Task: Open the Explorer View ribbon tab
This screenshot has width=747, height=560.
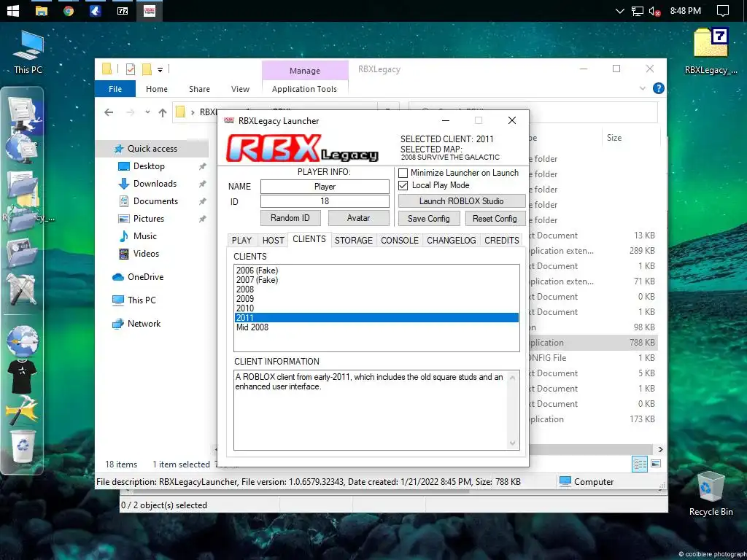Action: click(240, 89)
